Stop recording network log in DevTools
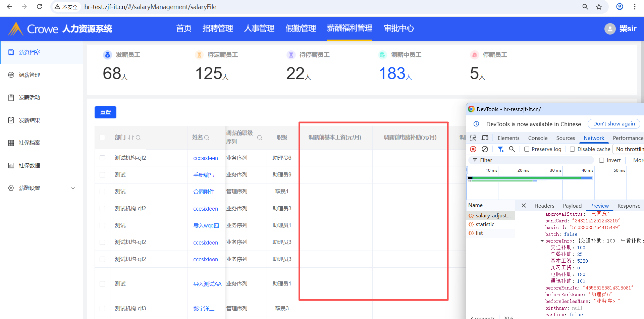 473,149
